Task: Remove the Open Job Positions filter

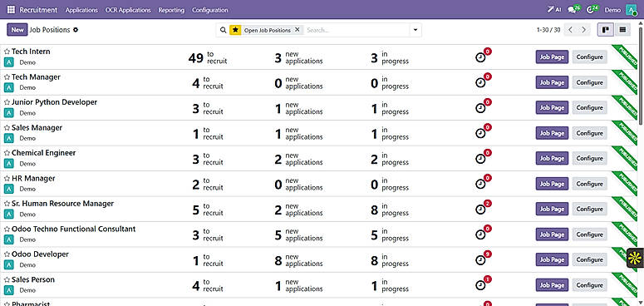Action: 297,30
